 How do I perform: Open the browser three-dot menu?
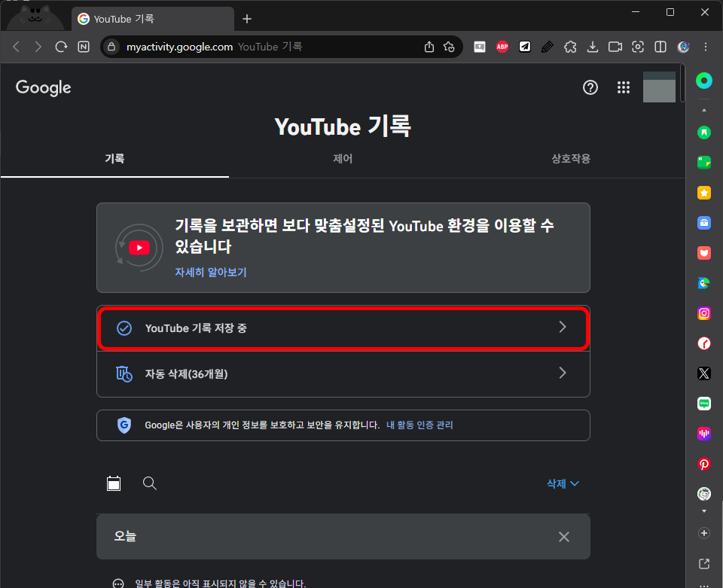click(706, 47)
